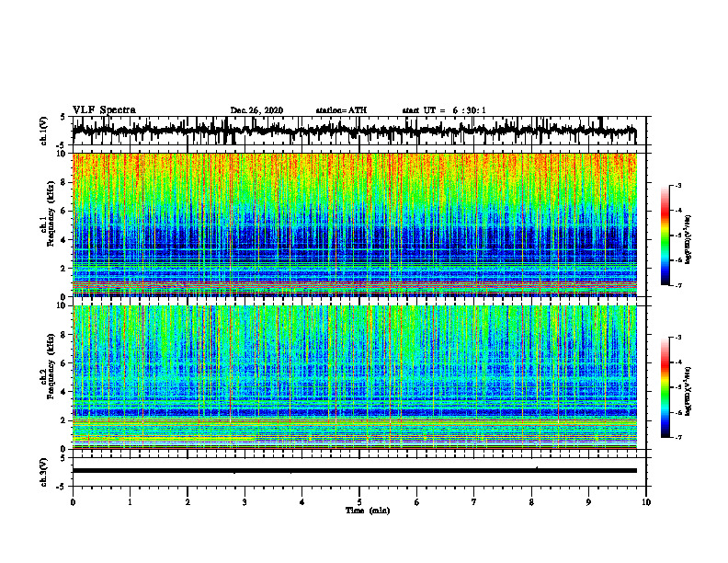Select the date text "Dec. 26, 2020"

[x=256, y=110]
